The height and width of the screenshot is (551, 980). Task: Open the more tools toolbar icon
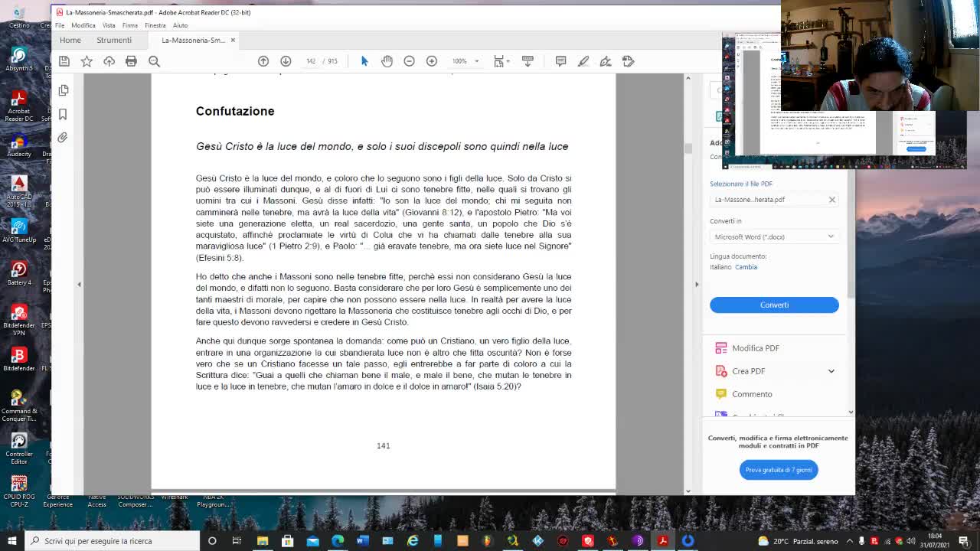coord(628,61)
